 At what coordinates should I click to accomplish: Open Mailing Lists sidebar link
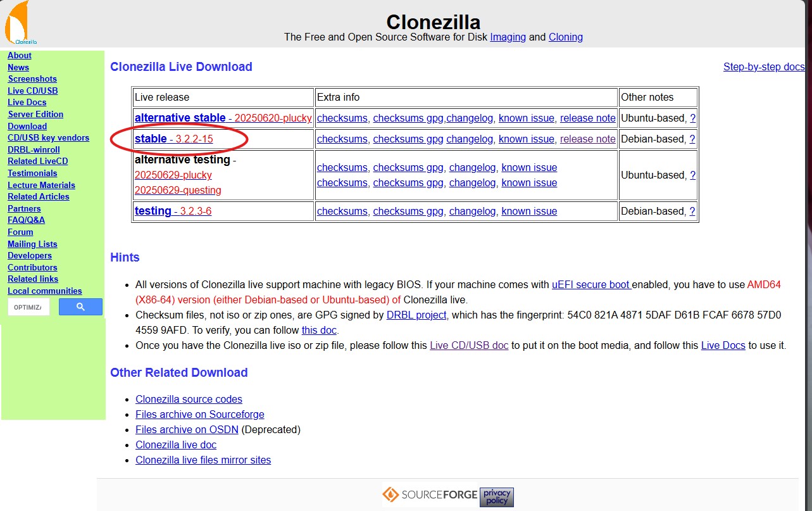[x=32, y=244]
